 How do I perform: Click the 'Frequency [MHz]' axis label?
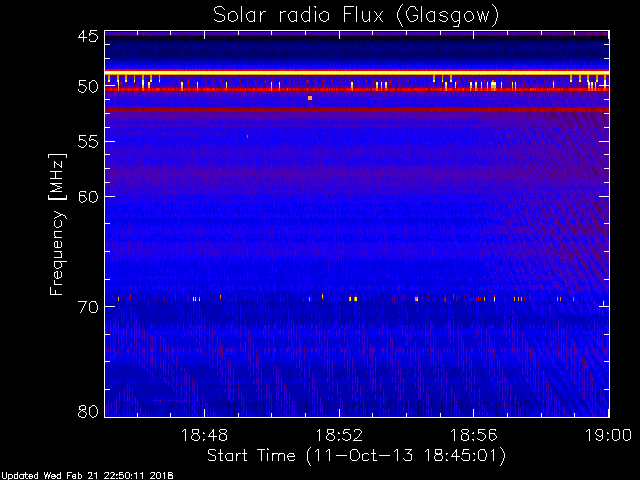[57, 224]
